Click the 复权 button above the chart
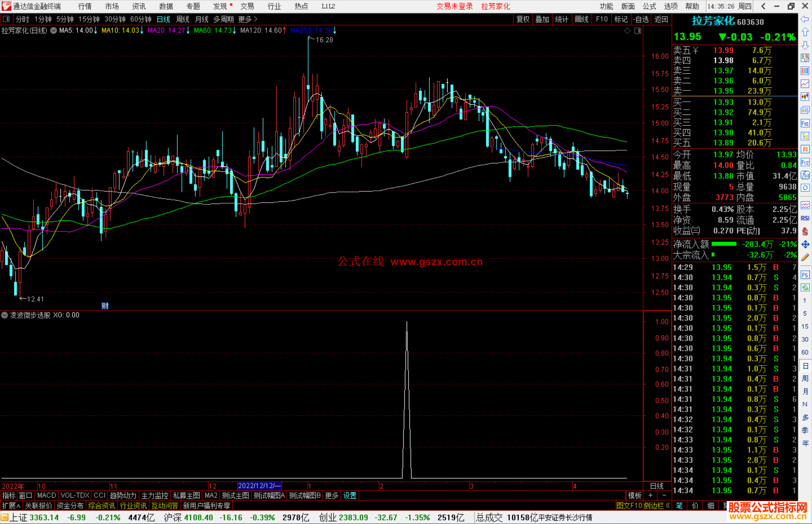 click(x=523, y=19)
